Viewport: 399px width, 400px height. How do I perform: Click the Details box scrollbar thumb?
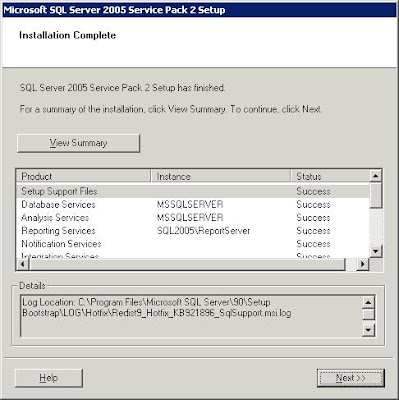pos(368,314)
